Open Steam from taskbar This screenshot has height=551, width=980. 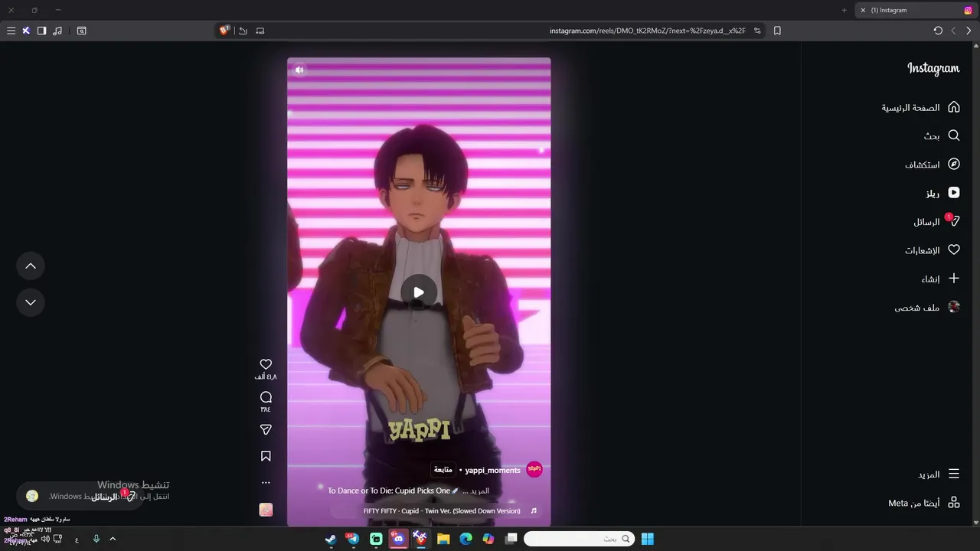point(330,539)
